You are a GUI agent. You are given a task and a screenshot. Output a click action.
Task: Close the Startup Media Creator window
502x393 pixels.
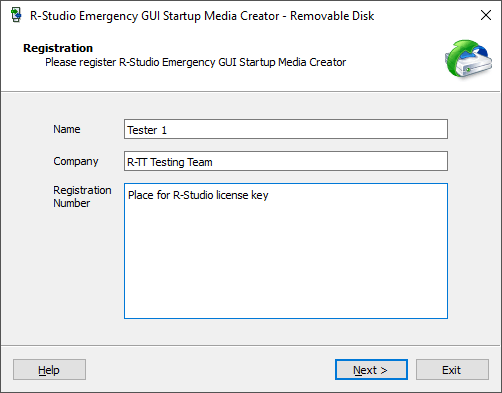pos(486,15)
